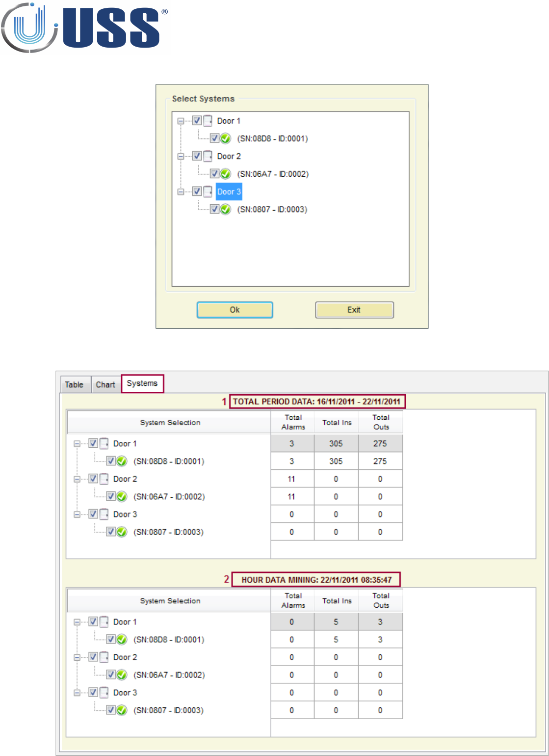Viewport: 549px width, 756px height.
Task: Click green status icon for SN:06A7 in Select Systems
Action: 226,174
